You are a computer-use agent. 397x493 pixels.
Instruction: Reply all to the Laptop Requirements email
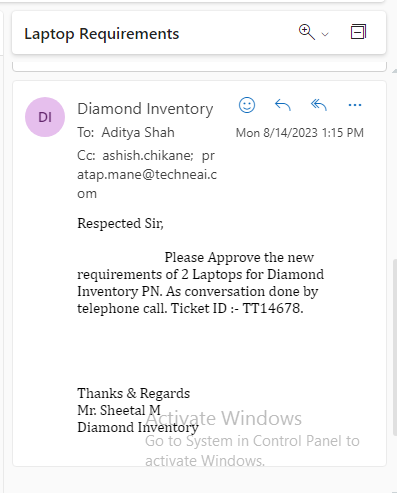pos(319,105)
